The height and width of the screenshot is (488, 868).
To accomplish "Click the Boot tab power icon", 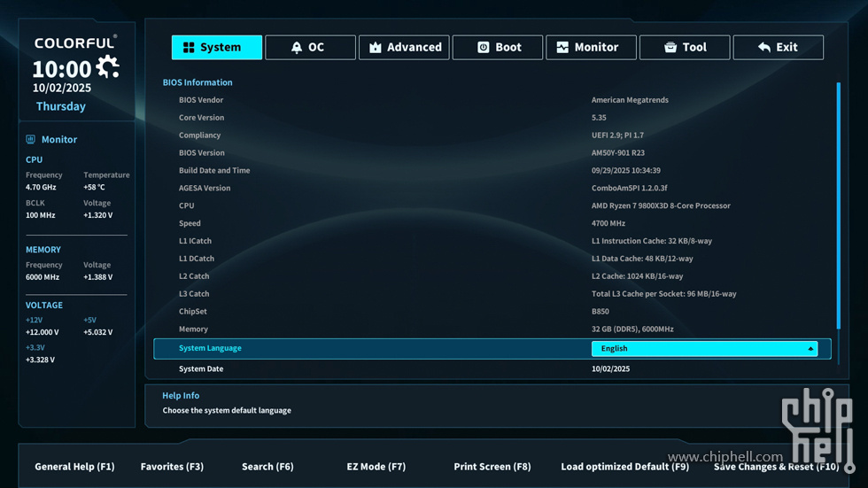I will point(484,48).
